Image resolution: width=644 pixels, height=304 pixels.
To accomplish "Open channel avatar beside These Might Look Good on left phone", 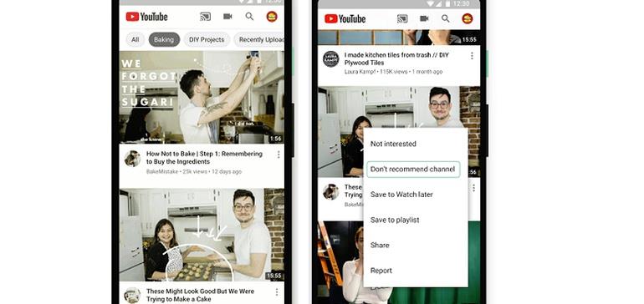I will (x=132, y=296).
